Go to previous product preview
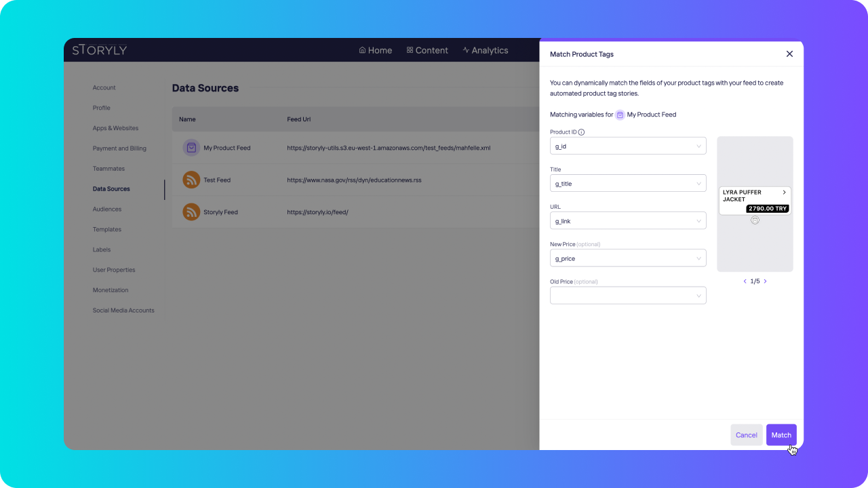The width and height of the screenshot is (868, 488). tap(745, 281)
